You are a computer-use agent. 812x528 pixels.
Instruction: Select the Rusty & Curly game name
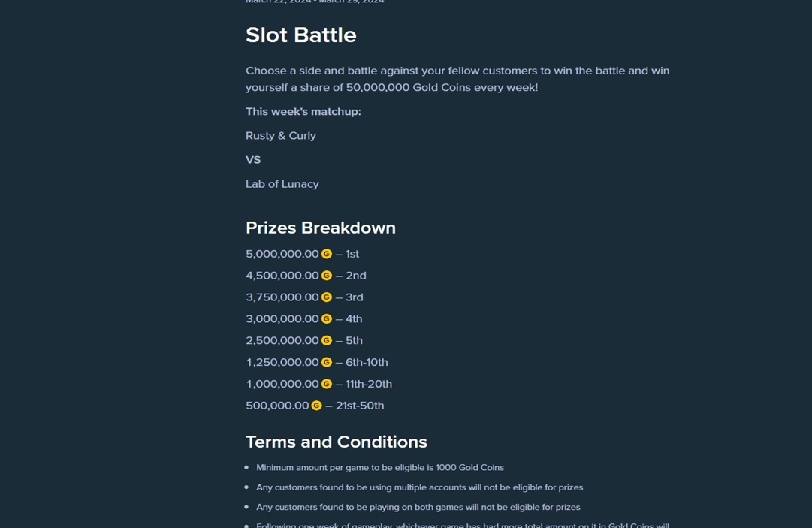tap(281, 136)
